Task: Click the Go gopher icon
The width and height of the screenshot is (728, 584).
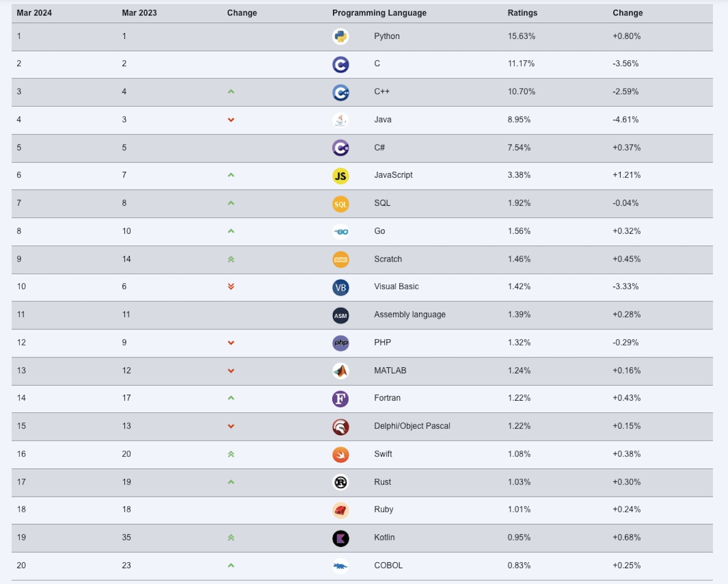Action: click(340, 231)
